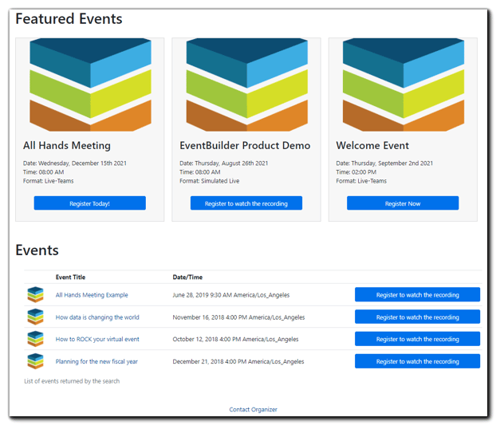Click Time: 08:00 AM on All Hands Meeting card
504x433 pixels.
tap(43, 172)
